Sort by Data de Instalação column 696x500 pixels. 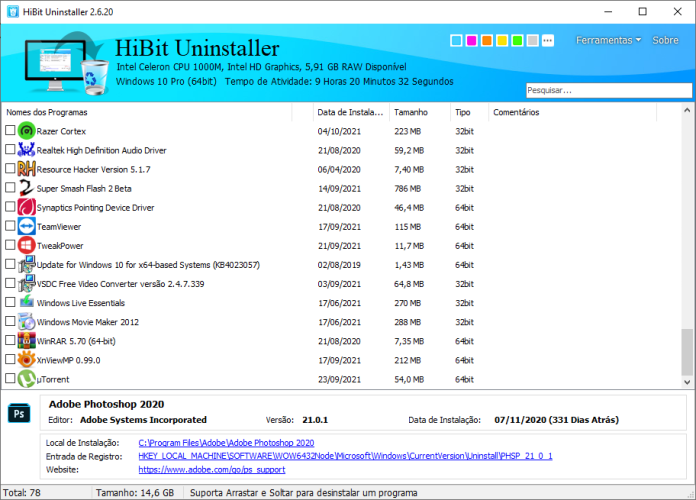[351, 112]
